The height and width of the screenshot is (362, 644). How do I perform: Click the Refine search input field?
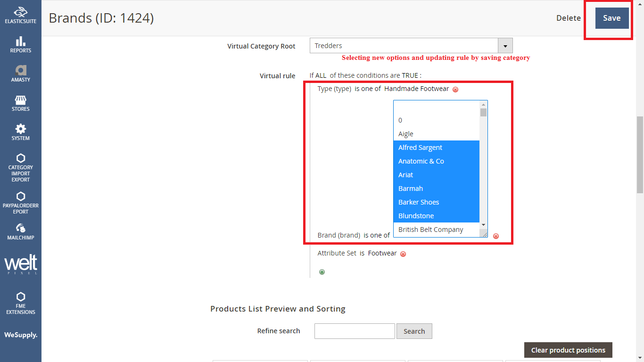click(x=355, y=331)
